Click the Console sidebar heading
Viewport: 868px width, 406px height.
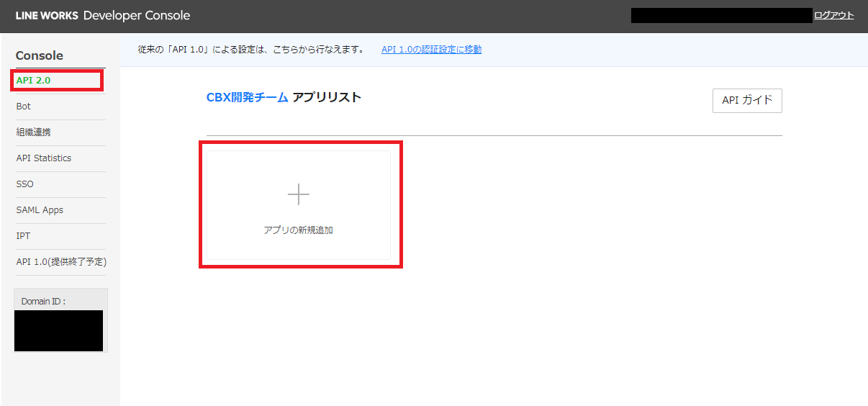click(40, 55)
